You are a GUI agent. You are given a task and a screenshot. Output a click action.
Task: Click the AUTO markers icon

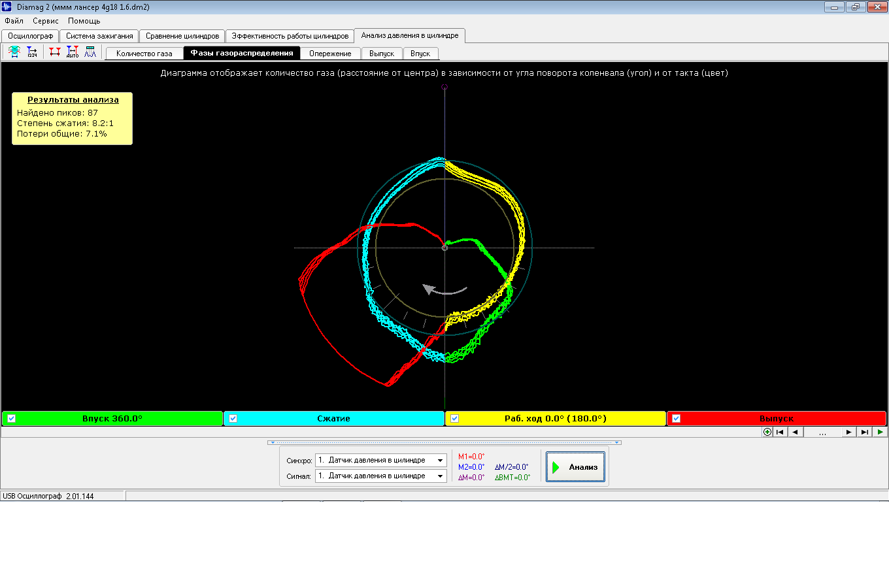coord(73,52)
